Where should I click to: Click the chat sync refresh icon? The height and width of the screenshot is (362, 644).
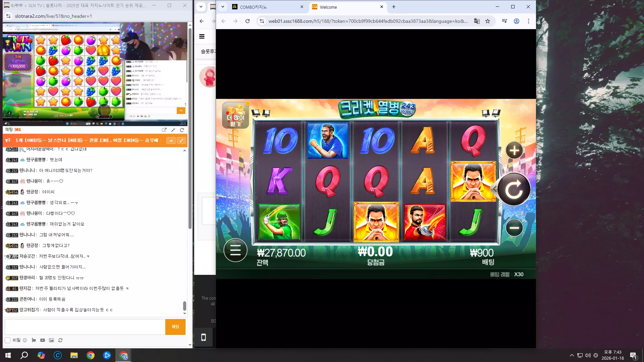(x=60, y=340)
